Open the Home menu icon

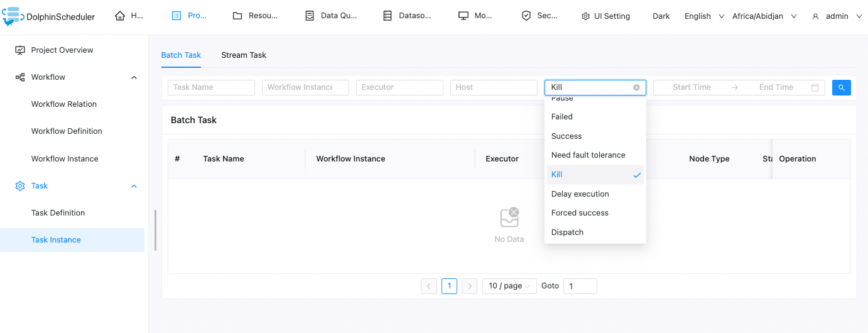(120, 16)
